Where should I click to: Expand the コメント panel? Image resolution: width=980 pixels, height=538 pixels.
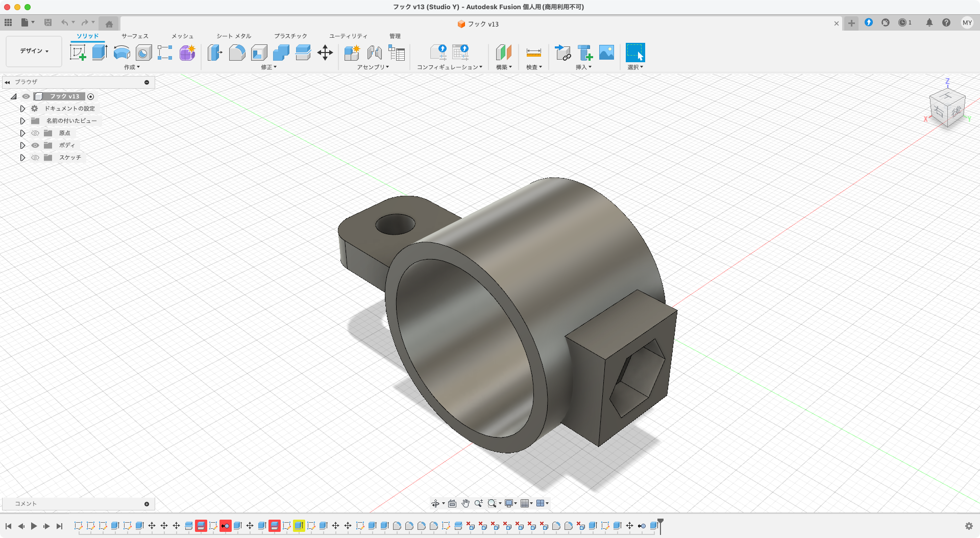(x=147, y=504)
